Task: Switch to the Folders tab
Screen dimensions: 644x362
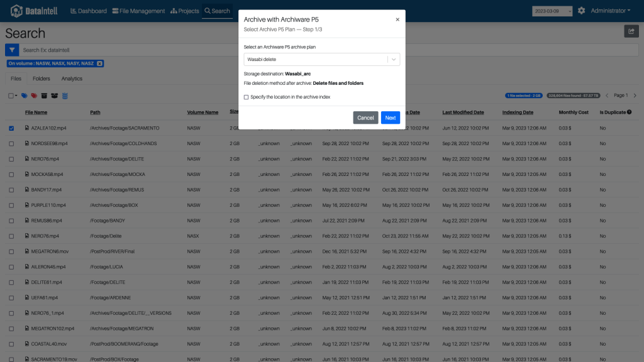Action: 41,79
